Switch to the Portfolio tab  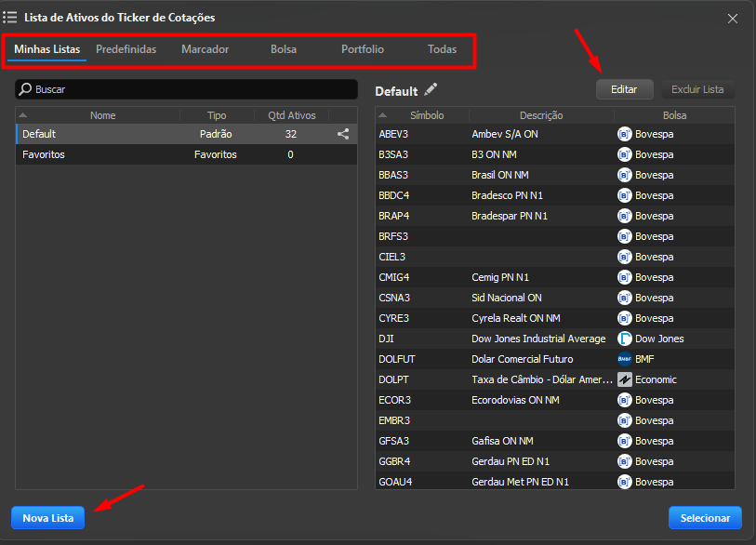pyautogui.click(x=363, y=49)
